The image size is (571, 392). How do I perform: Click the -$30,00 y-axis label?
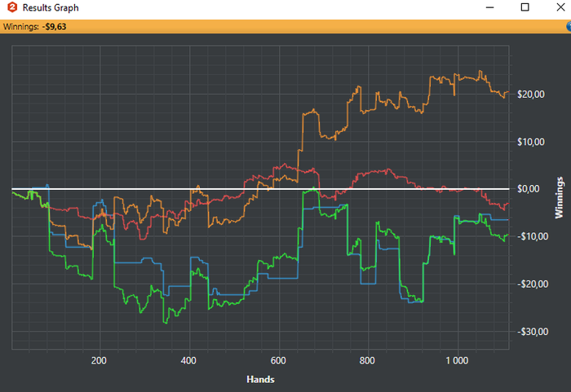pyautogui.click(x=533, y=332)
